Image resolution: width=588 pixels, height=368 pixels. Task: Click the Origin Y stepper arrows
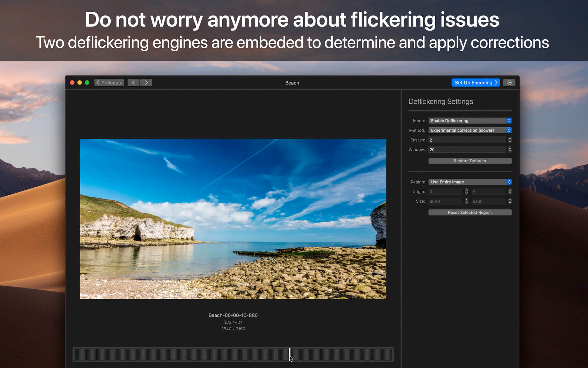tap(510, 192)
